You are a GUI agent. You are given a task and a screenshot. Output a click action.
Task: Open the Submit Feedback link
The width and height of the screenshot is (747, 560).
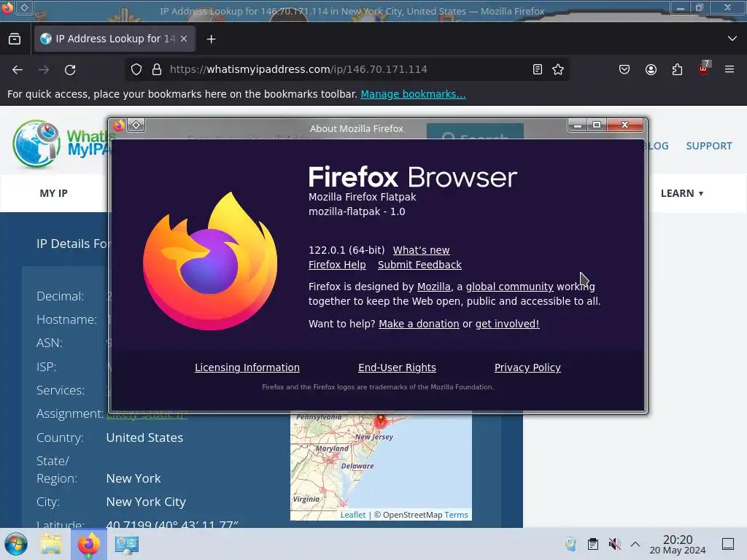419,265
